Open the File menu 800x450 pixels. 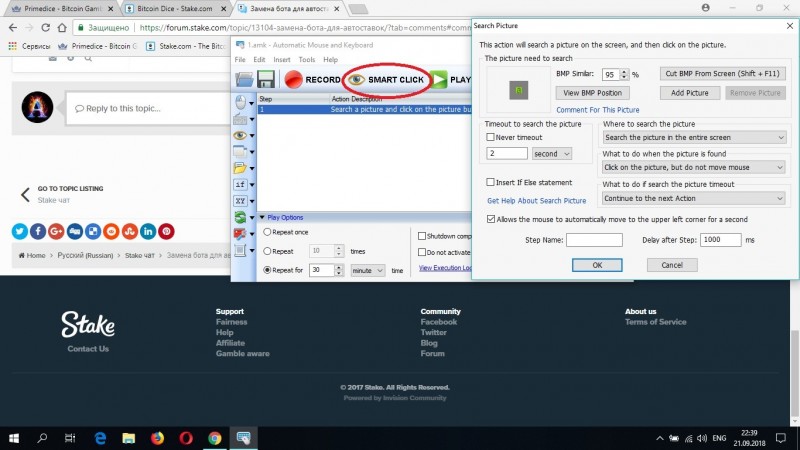point(240,60)
